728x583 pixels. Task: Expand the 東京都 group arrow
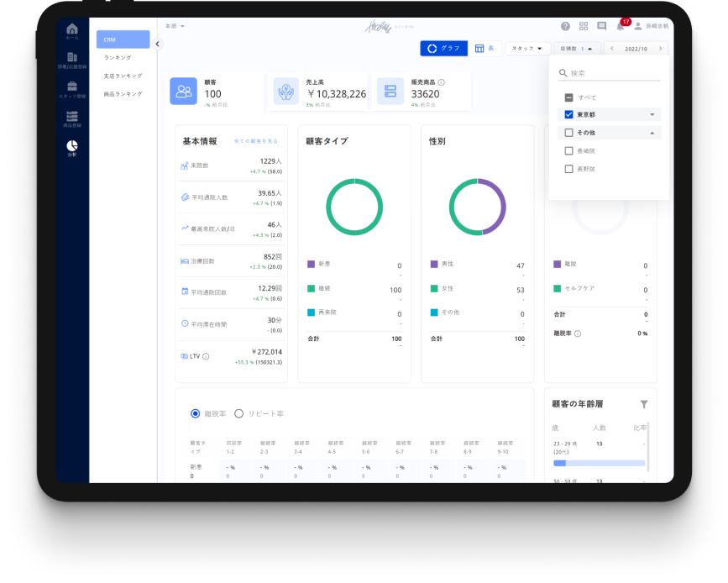point(652,115)
